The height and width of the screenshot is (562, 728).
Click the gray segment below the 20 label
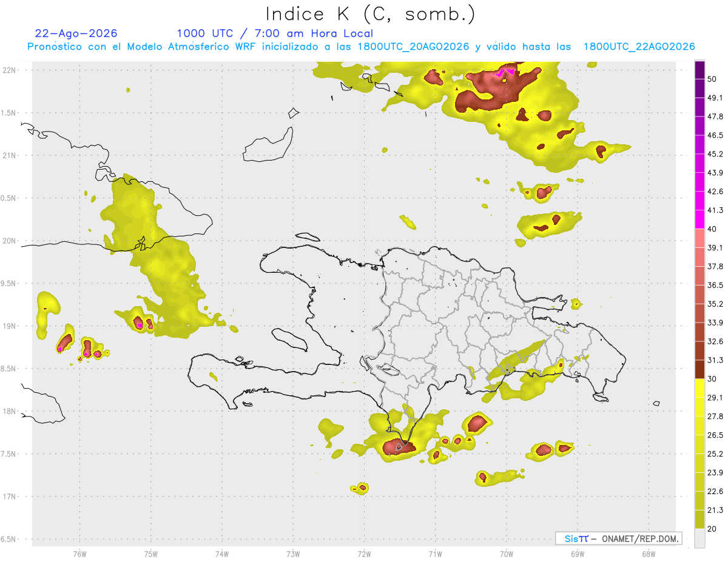pos(700,538)
